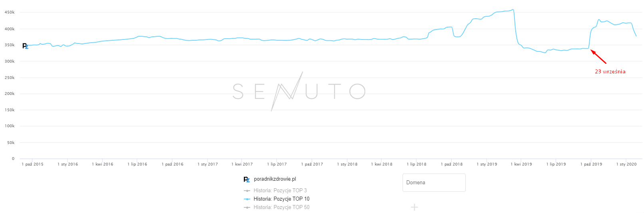The width and height of the screenshot is (644, 213).
Task: Click the grey TOP 50 legend line marker
Action: [247, 207]
